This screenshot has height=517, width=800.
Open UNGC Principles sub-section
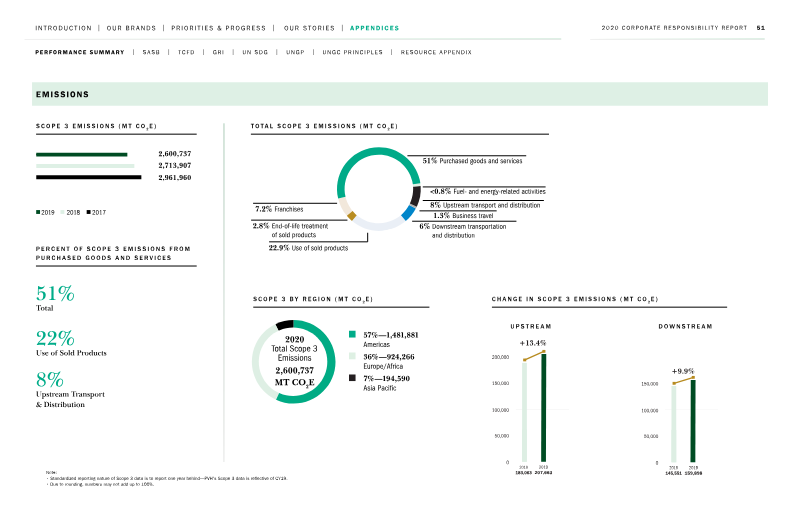(353, 52)
